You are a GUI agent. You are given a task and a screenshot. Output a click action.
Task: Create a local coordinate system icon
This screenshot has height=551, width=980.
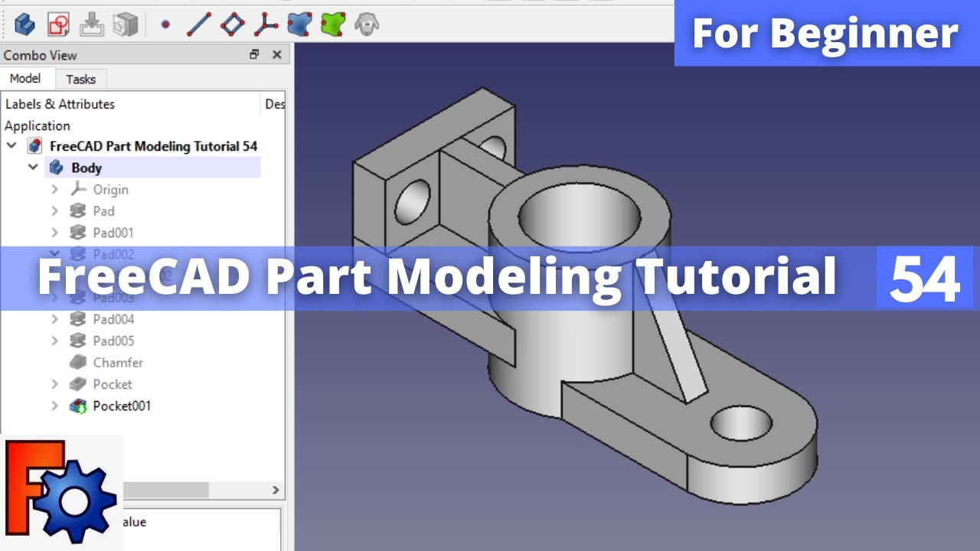point(266,24)
